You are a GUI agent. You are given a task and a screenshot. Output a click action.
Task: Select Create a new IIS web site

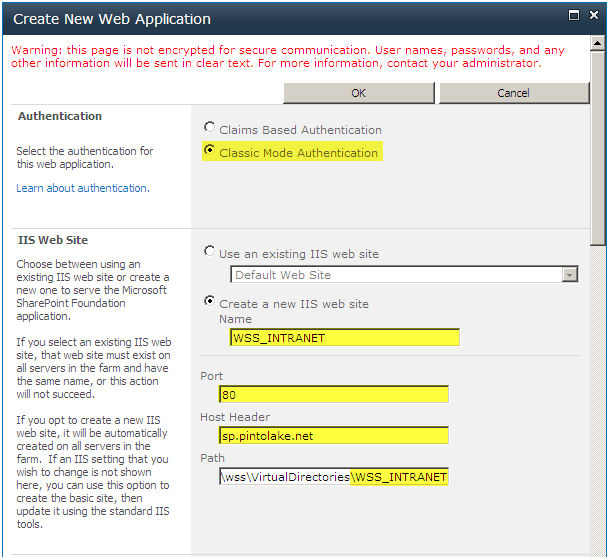coord(209,301)
